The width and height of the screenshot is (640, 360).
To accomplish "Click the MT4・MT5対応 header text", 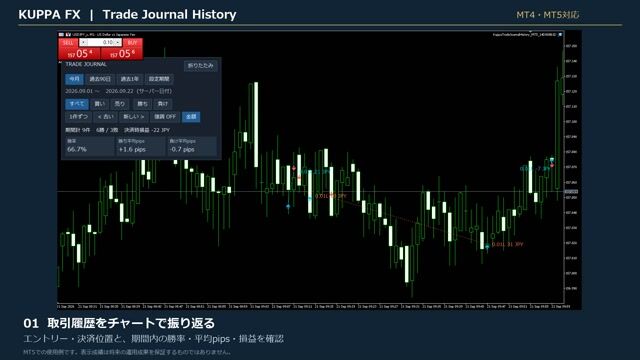I will click(548, 15).
